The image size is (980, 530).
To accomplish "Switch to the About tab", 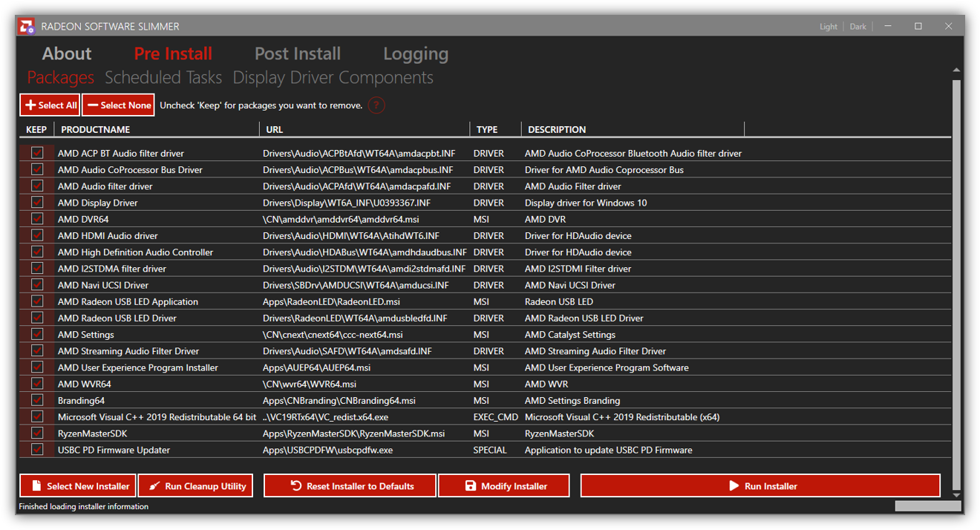I will (x=67, y=53).
